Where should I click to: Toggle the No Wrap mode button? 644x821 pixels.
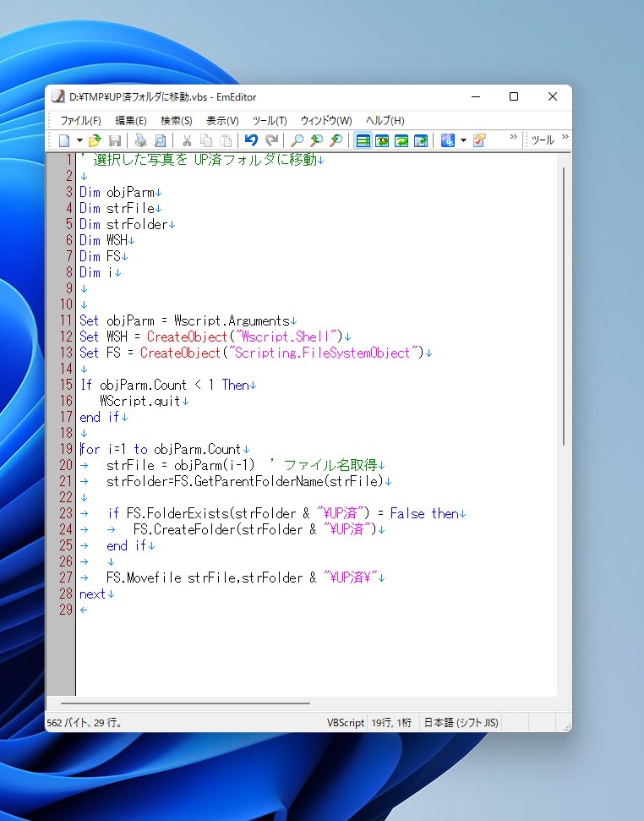(x=363, y=140)
